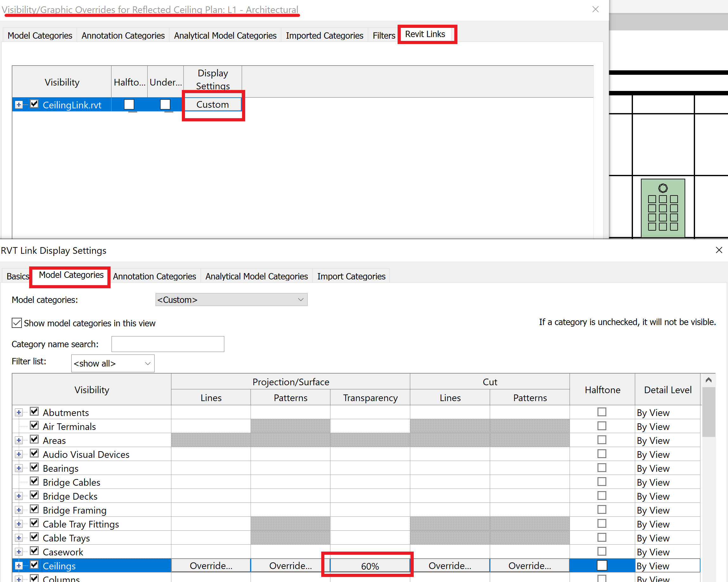728x582 pixels.
Task: Click plus icon beside Audio Visual Devices
Action: coord(19,454)
